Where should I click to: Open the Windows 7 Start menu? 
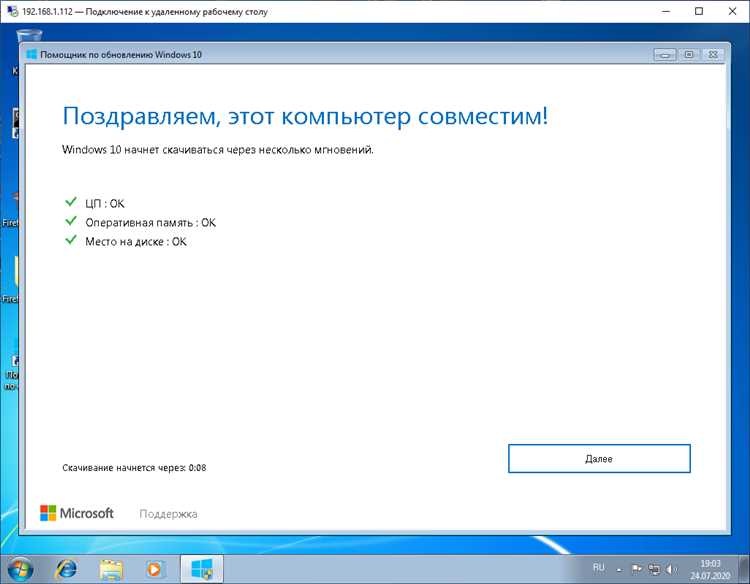[x=22, y=569]
